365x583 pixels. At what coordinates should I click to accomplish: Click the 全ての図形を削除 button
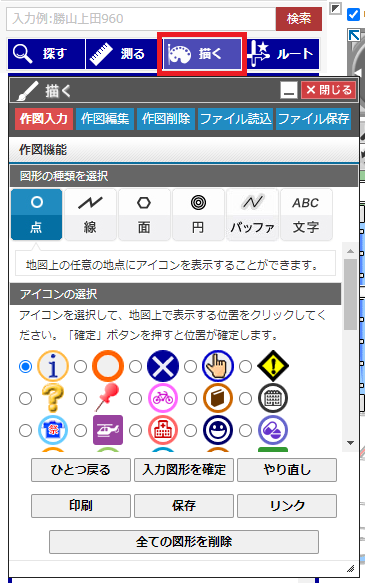(x=184, y=542)
